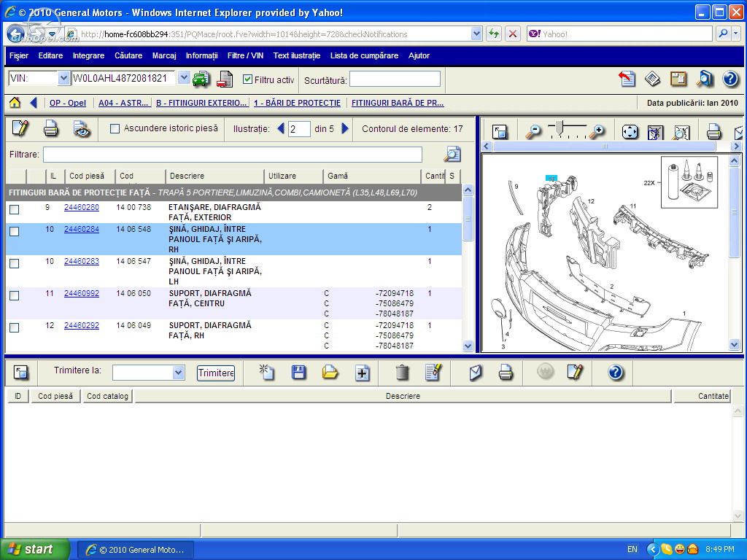Click red arrow document icon in top toolbar
The width and height of the screenshot is (747, 560).
coord(627,79)
